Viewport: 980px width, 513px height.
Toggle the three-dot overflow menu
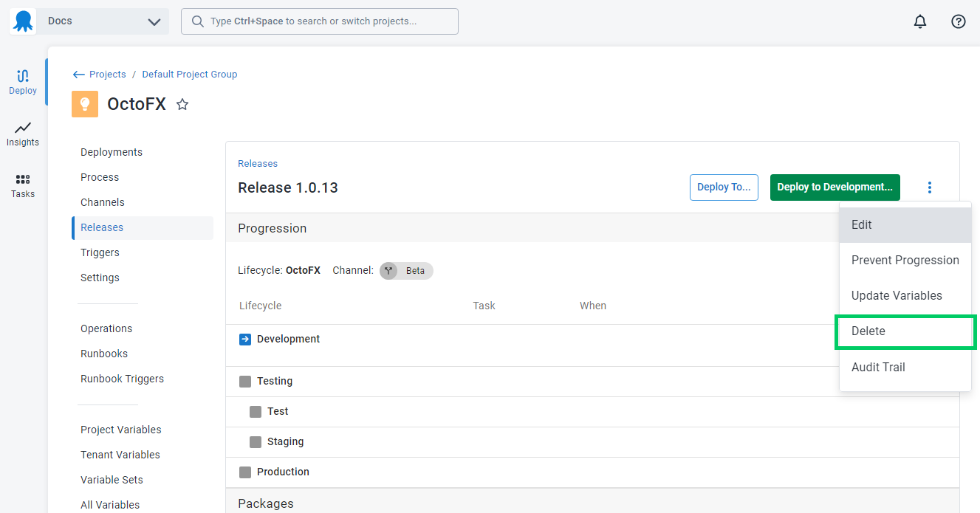tap(930, 187)
